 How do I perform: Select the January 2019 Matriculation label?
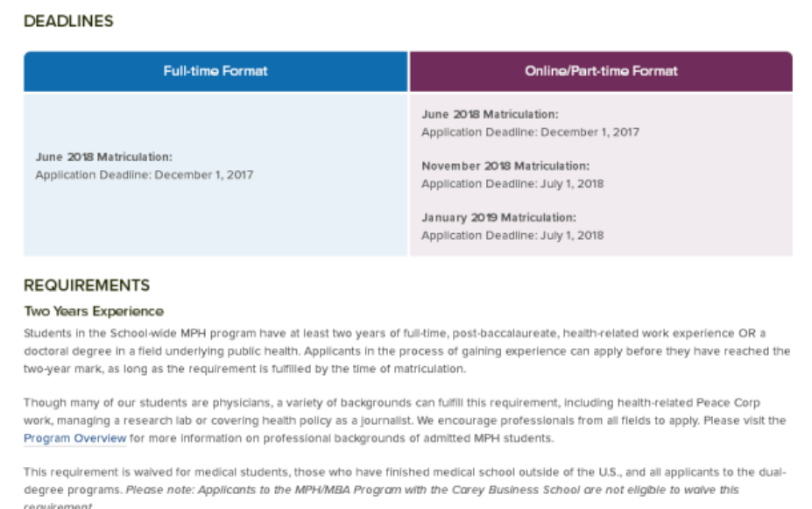tap(498, 217)
